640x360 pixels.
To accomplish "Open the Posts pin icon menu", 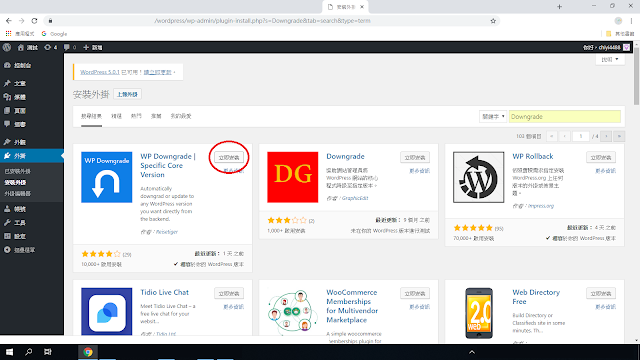I will pyautogui.click(x=32, y=83).
